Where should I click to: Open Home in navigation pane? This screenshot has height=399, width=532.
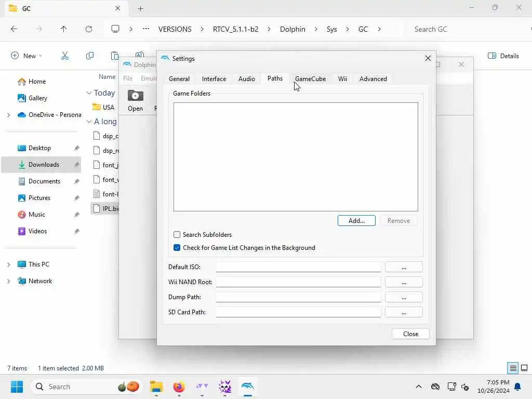[37, 82]
